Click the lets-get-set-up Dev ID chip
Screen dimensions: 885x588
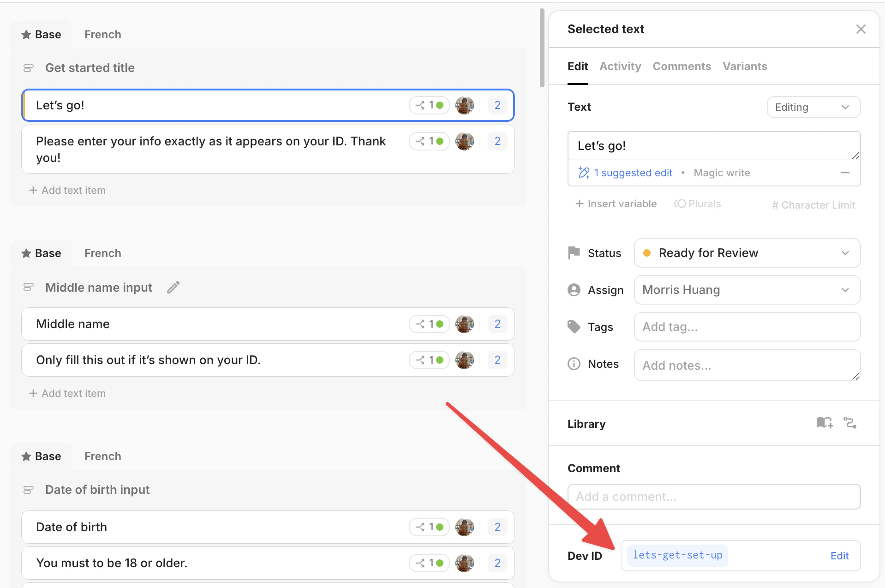677,555
